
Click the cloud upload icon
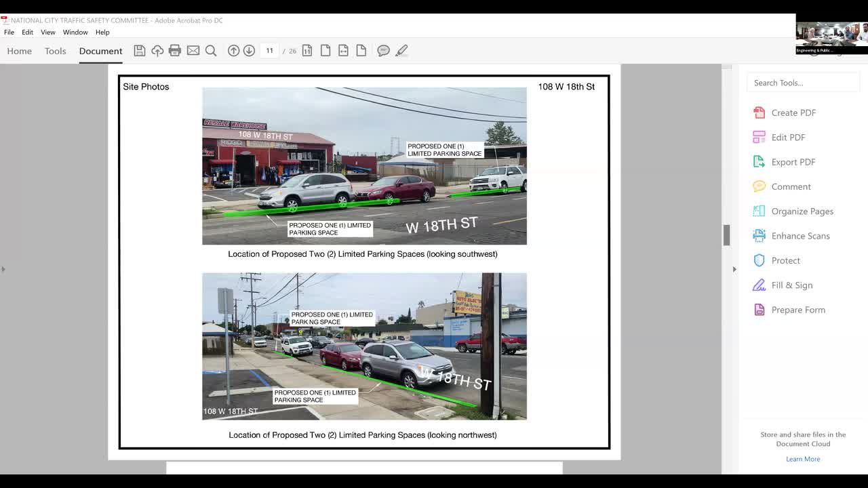tap(157, 51)
